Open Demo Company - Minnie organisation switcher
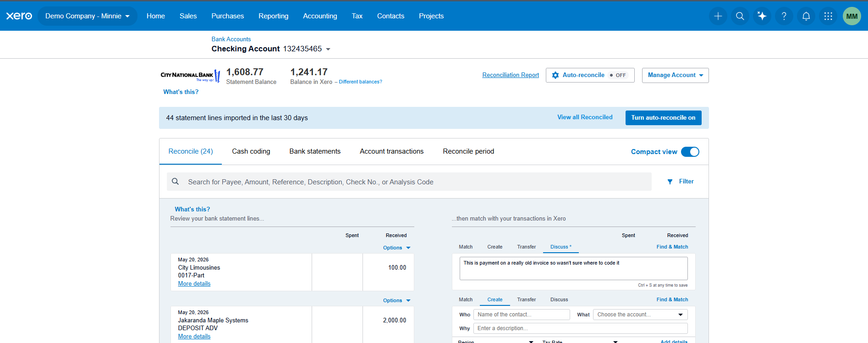This screenshot has height=343, width=868. click(87, 16)
